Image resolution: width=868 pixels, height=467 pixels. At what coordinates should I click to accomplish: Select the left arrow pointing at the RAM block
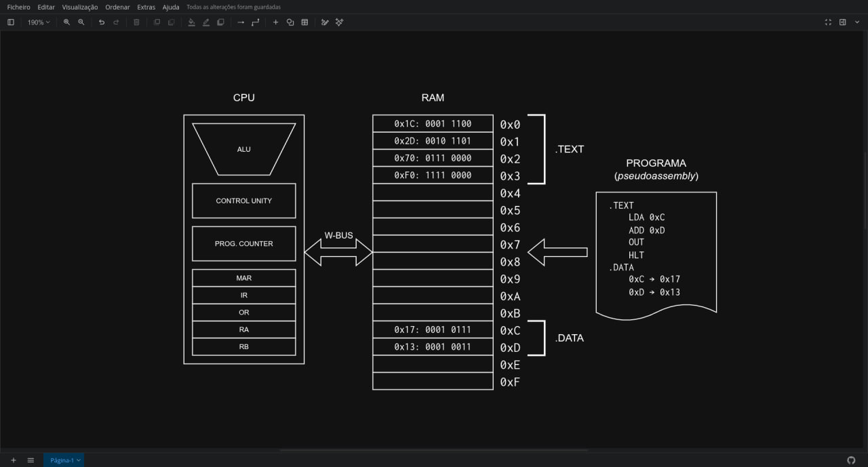point(557,252)
